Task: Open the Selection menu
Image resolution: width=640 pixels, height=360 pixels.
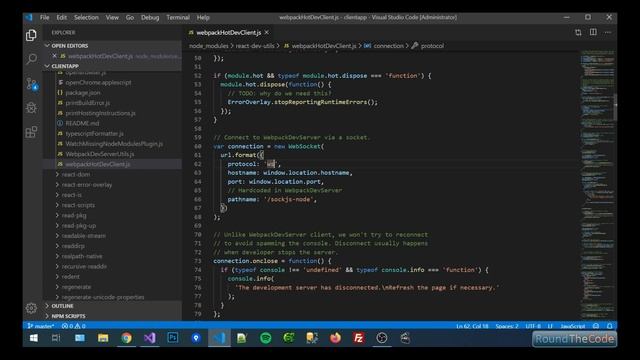Action: point(86,18)
